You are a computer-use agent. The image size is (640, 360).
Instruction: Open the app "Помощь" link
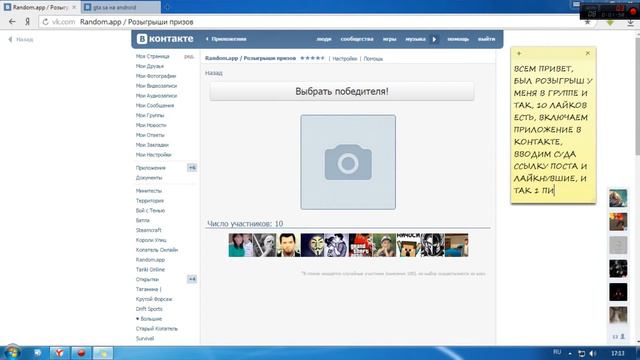(x=373, y=59)
